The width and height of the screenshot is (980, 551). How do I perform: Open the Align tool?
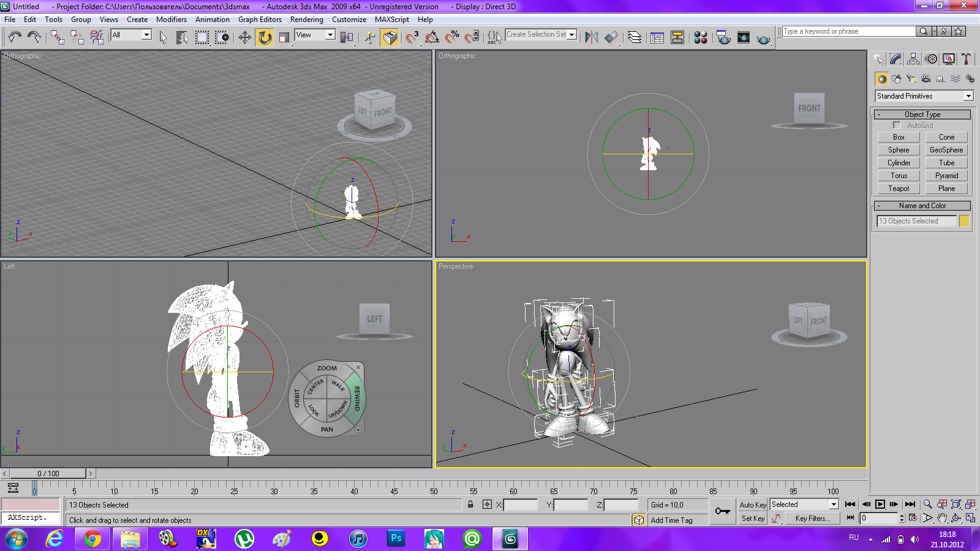(611, 37)
